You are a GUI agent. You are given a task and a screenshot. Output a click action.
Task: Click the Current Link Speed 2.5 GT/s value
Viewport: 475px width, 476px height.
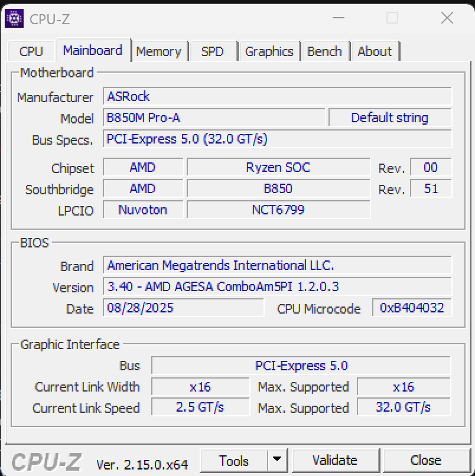pos(200,407)
